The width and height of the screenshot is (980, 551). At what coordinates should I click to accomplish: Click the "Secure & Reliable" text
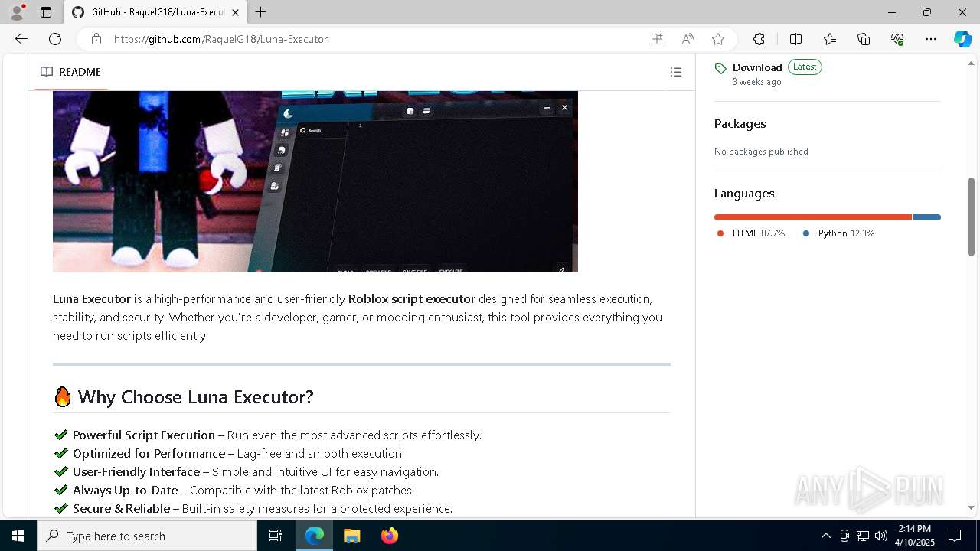tap(121, 509)
